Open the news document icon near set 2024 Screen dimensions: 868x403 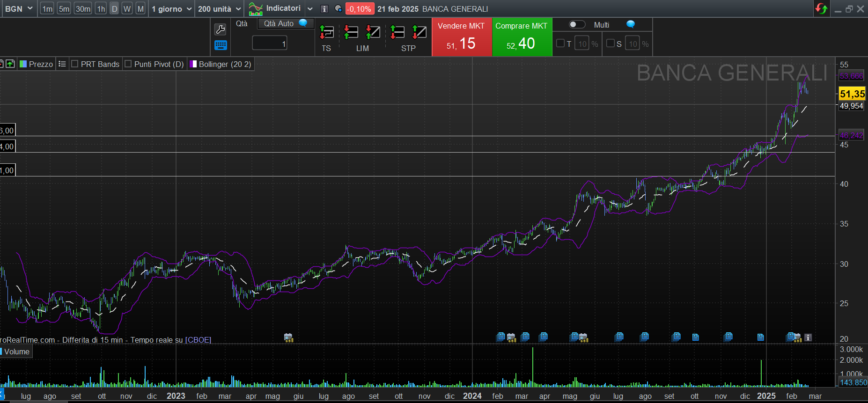(676, 337)
